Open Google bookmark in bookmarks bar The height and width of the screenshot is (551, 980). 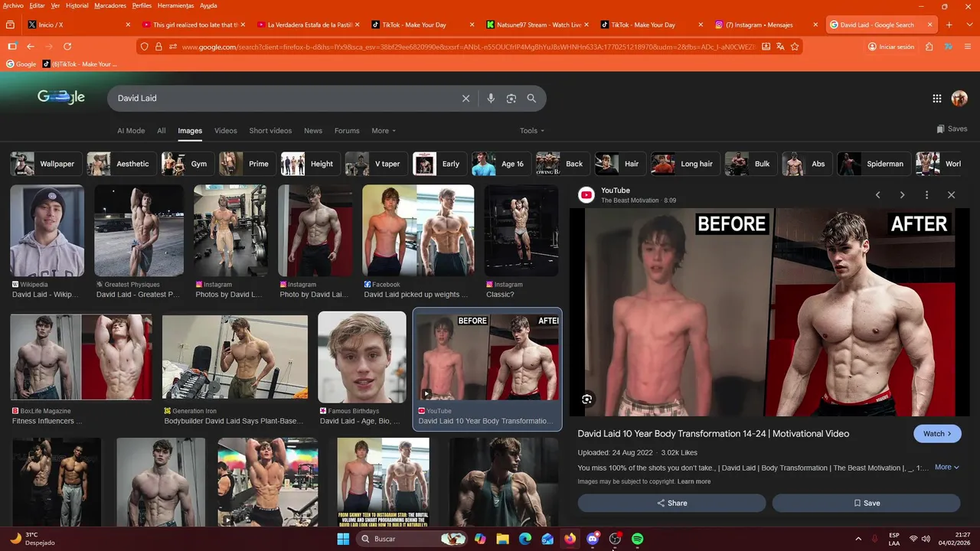[x=21, y=64]
